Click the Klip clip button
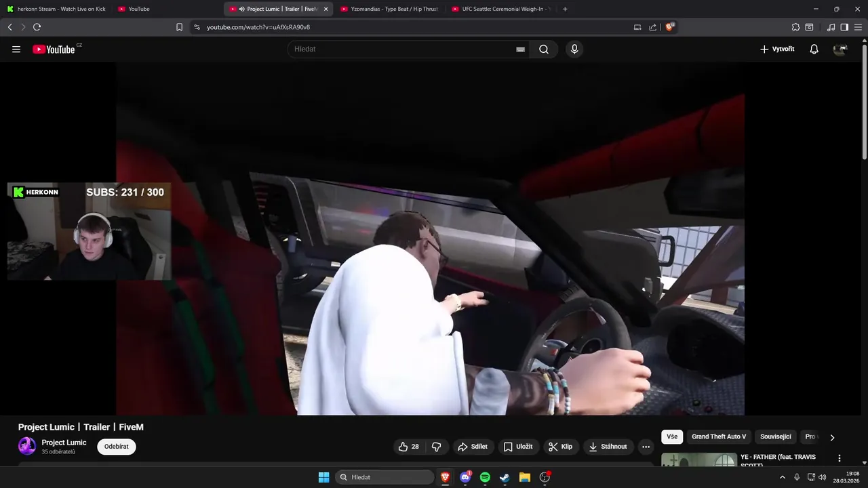This screenshot has width=868, height=488. pos(561,447)
